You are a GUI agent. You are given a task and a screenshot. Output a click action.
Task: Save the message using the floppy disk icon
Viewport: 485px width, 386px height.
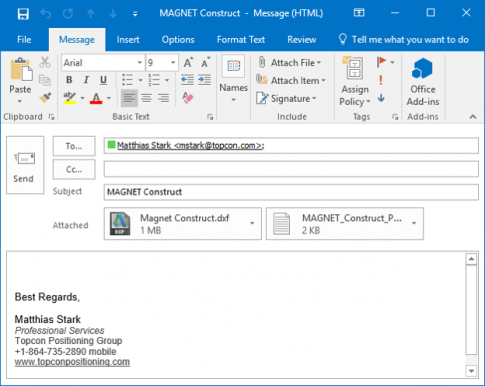pos(23,14)
